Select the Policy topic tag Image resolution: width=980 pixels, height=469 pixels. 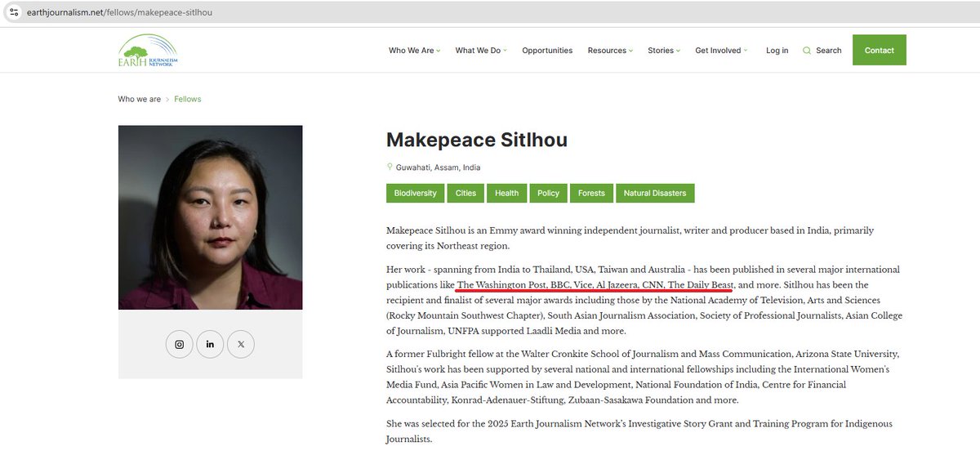click(x=549, y=193)
